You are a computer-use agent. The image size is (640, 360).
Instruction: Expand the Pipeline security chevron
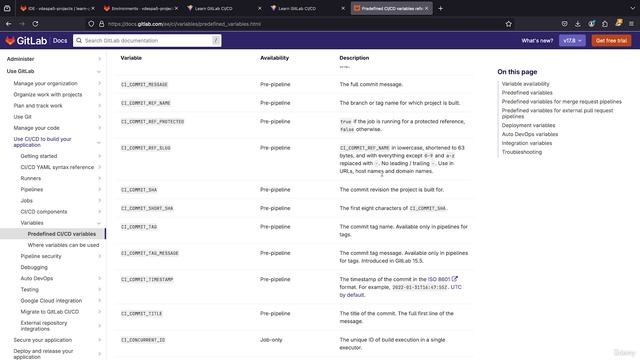click(x=99, y=256)
